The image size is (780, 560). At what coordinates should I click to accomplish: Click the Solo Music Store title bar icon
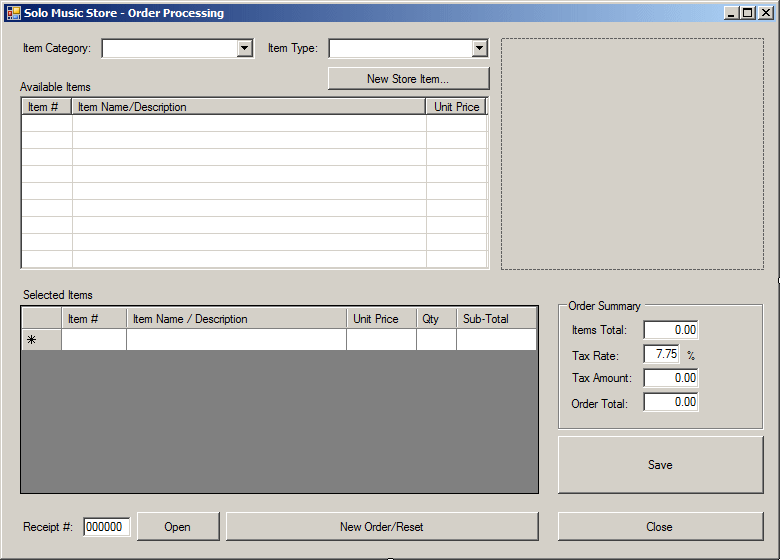tap(13, 13)
